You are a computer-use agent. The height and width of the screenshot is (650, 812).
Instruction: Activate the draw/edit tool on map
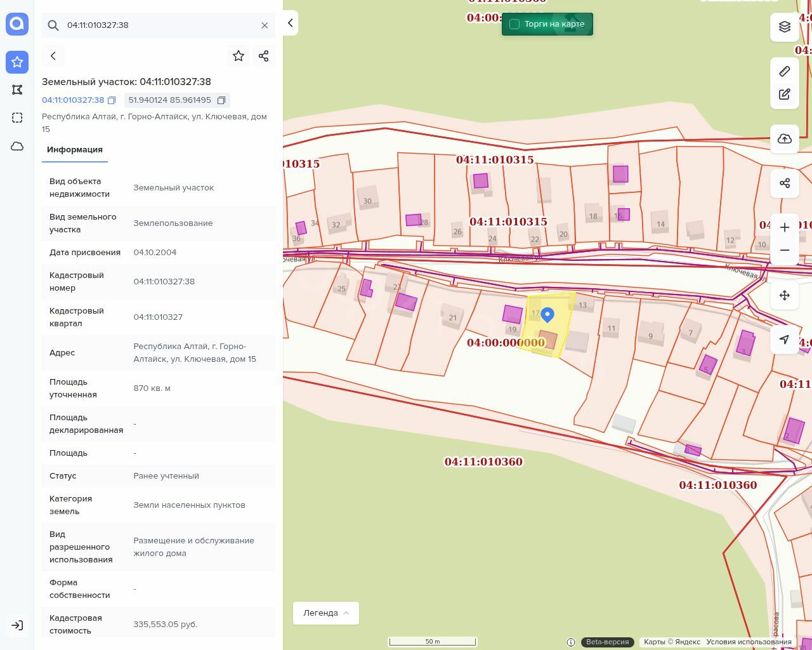pyautogui.click(x=785, y=95)
